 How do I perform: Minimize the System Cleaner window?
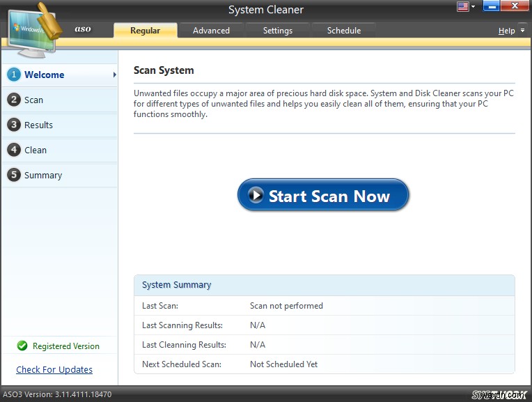click(x=491, y=6)
